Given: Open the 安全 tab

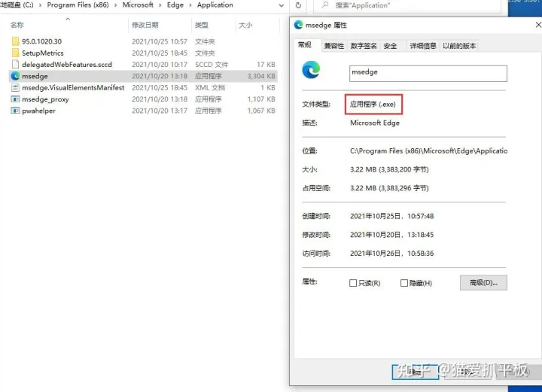Looking at the screenshot, I should 390,46.
